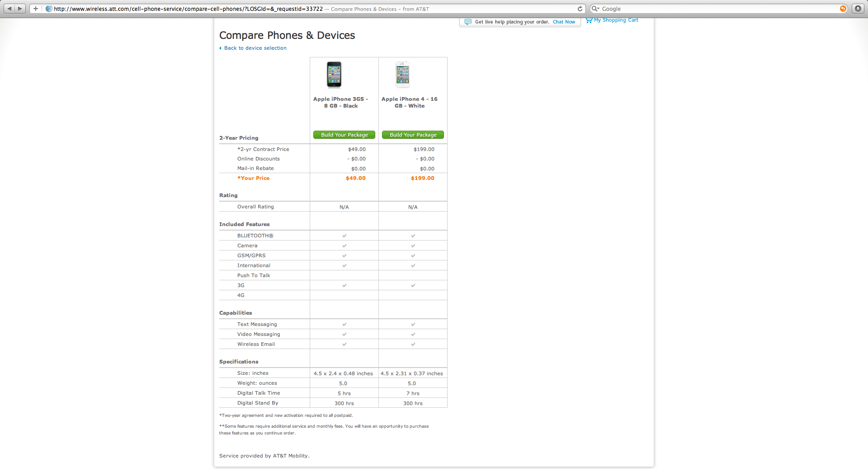
Task: Click the 7 hrs Digital Talk Time value
Action: (x=413, y=393)
